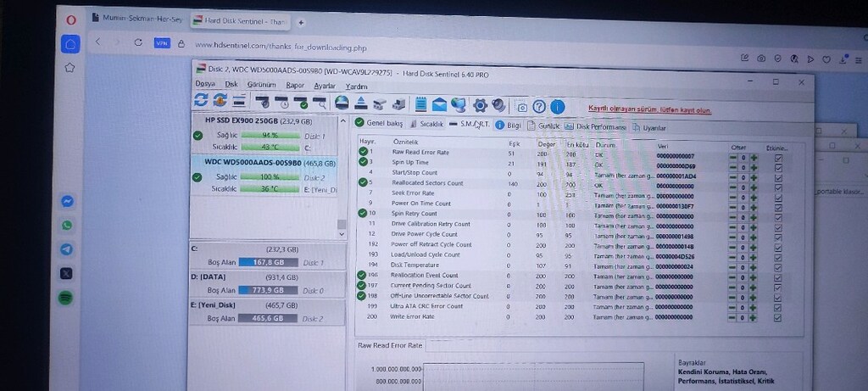Click the D: [DATA] free space bar
The width and height of the screenshot is (868, 391).
coord(268,290)
